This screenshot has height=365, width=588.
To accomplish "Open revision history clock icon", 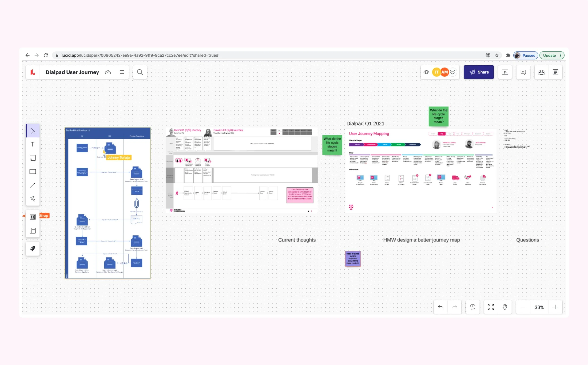I will point(473,307).
